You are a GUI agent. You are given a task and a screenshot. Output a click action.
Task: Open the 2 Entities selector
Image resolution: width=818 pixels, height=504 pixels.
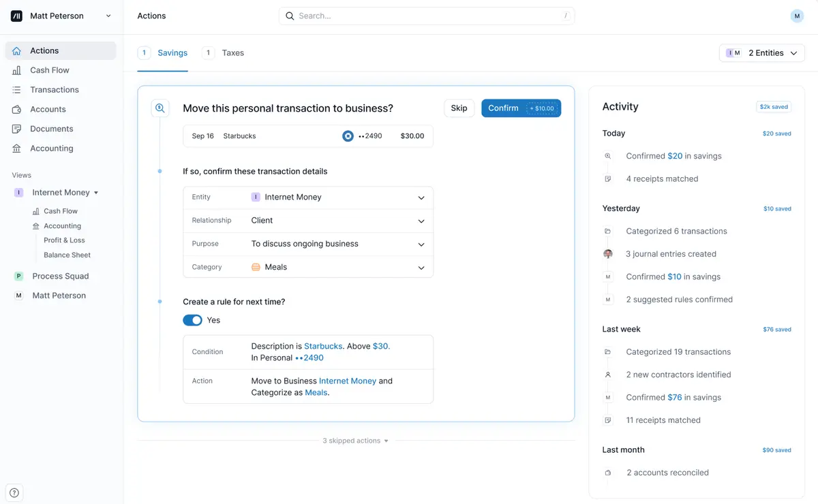(x=762, y=53)
